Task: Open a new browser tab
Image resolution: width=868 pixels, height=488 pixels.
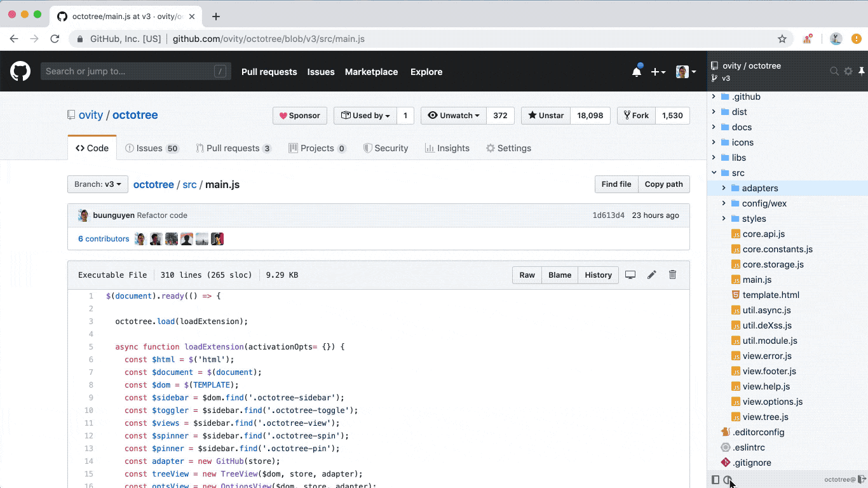Action: click(x=216, y=17)
